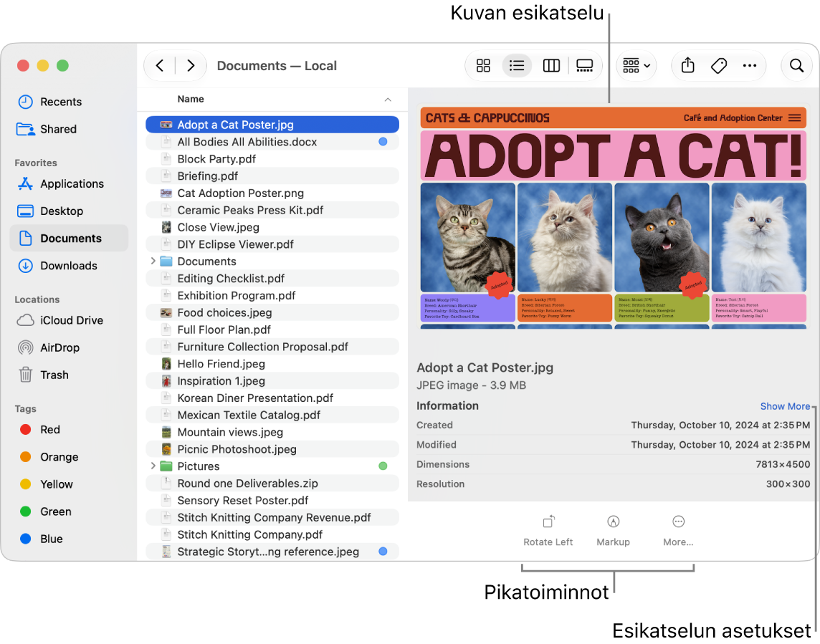Select All Bodies All Abilities.docx
The height and width of the screenshot is (644, 820).
pyautogui.click(x=272, y=142)
